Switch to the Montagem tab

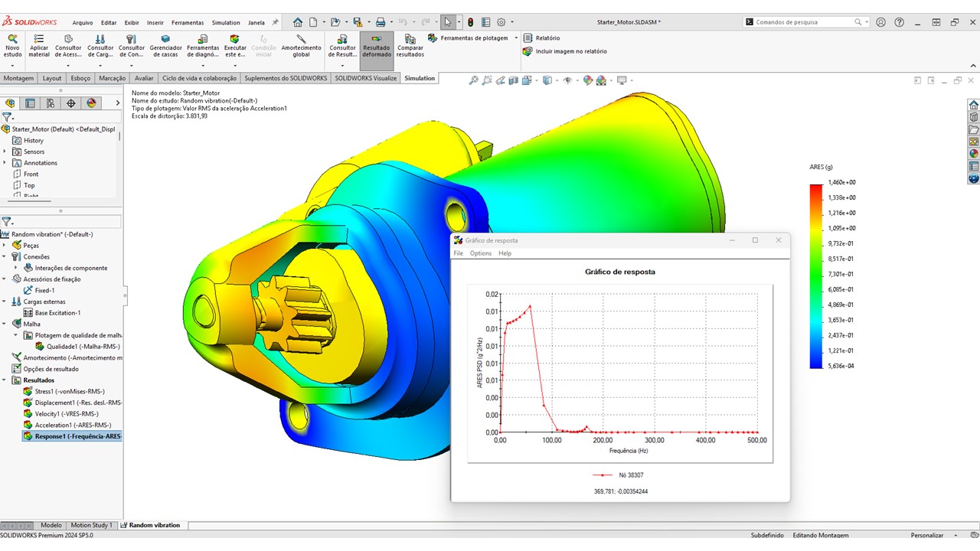(x=19, y=78)
